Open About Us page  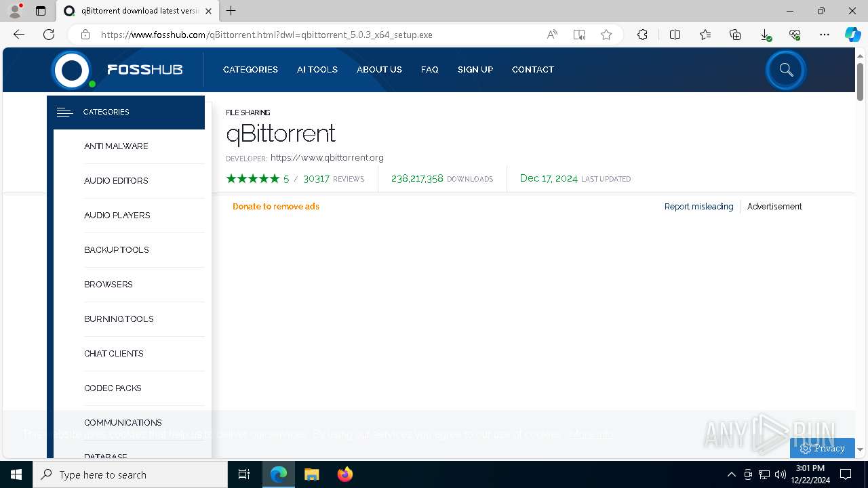tap(379, 70)
